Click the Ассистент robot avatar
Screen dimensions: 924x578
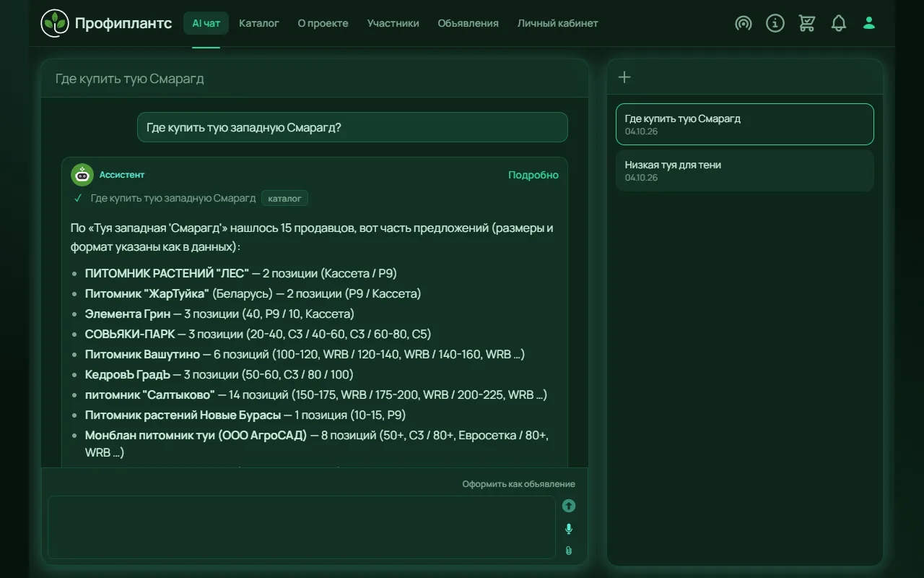[x=82, y=175]
